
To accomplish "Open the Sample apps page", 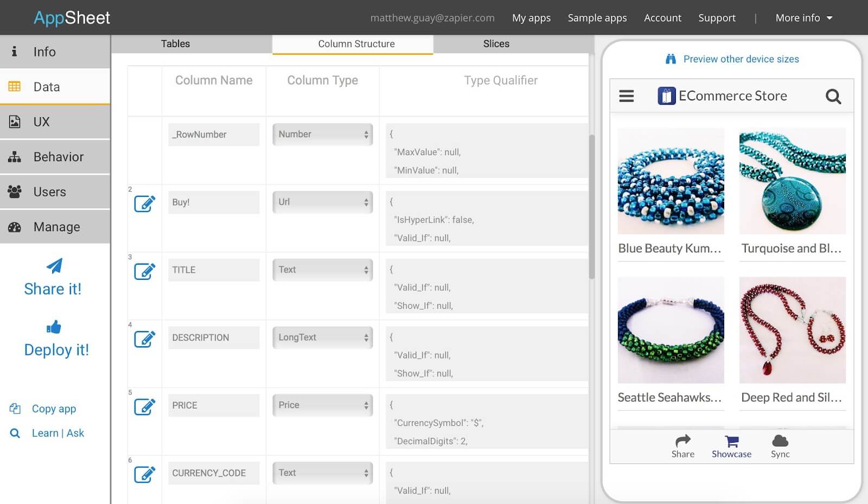I will pos(597,17).
